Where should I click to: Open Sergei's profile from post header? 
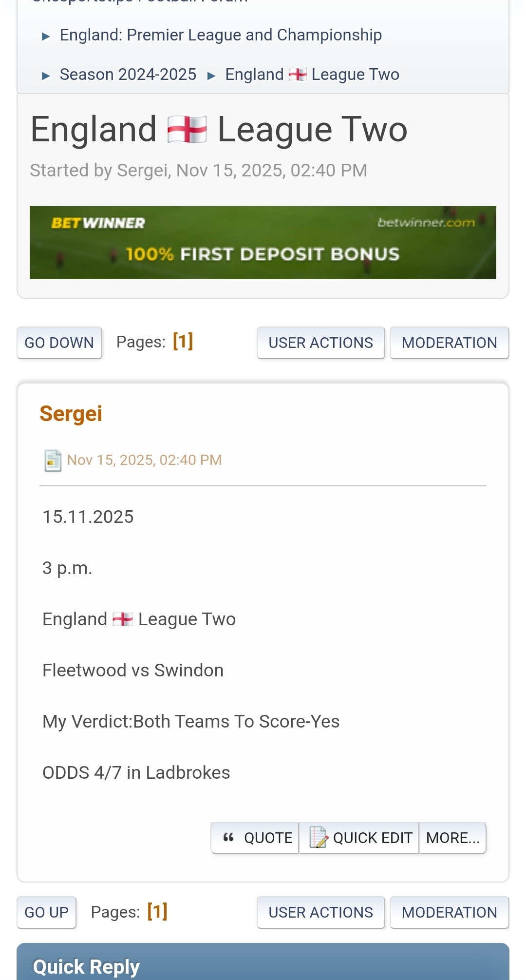tap(71, 414)
